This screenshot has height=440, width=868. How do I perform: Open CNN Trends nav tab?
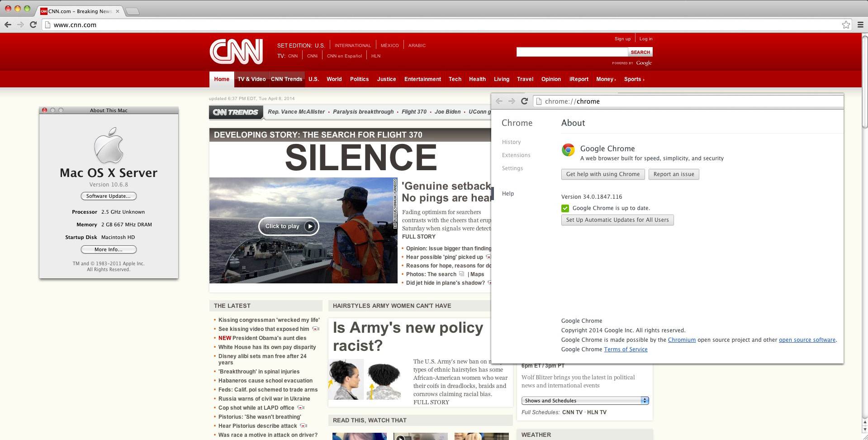(x=287, y=79)
